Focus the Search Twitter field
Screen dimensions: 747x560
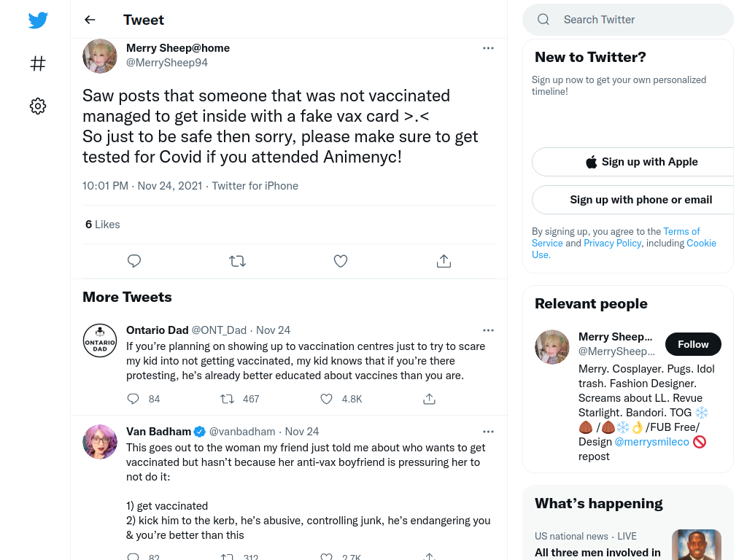(628, 20)
